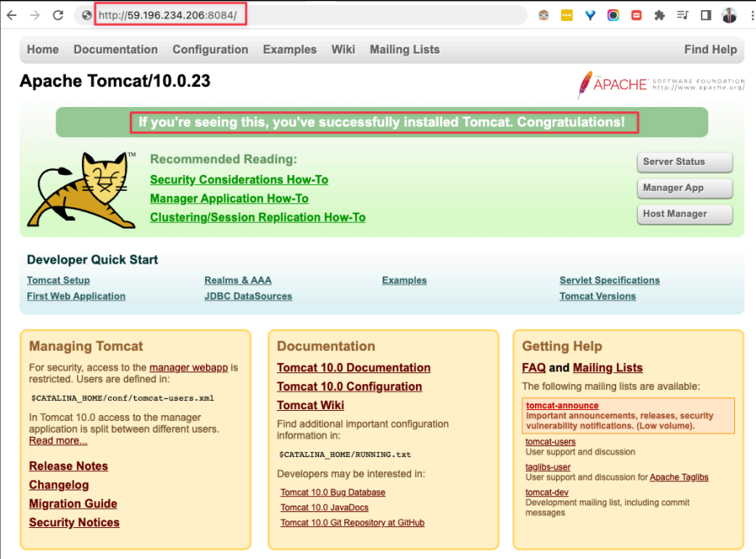
Task: Open the media control playlist icon
Action: [x=682, y=15]
